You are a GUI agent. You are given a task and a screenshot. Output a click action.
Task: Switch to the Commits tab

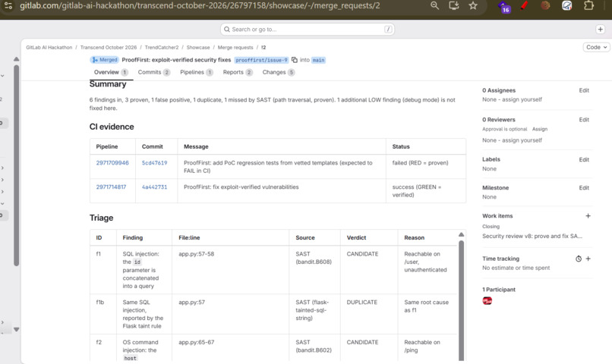[154, 72]
